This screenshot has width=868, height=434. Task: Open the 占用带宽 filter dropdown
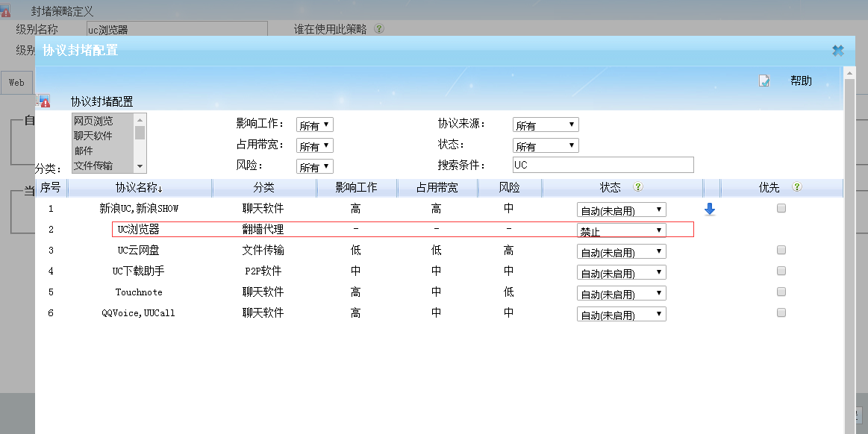point(315,146)
